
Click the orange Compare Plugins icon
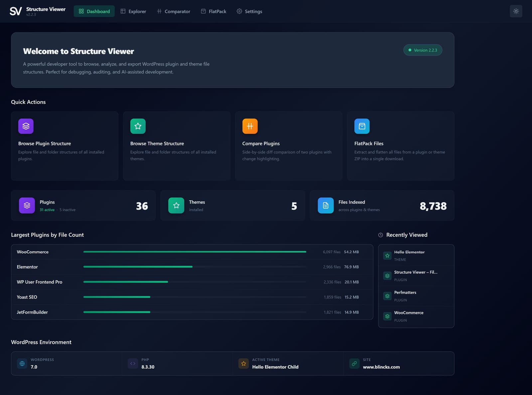pyautogui.click(x=250, y=126)
